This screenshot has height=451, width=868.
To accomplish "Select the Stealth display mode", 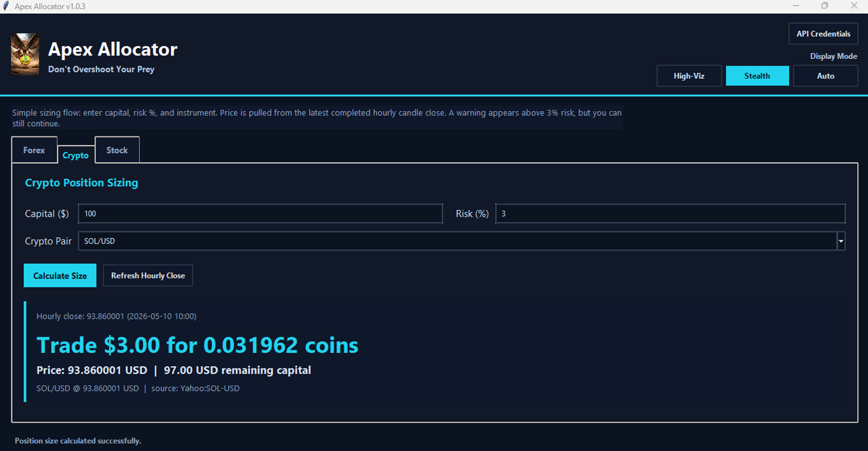I will [757, 76].
